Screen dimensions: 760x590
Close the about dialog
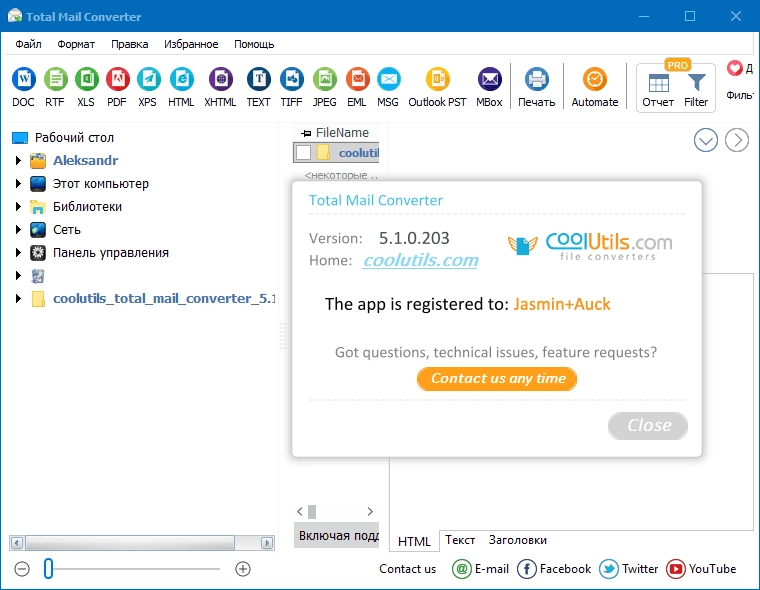[x=648, y=426]
